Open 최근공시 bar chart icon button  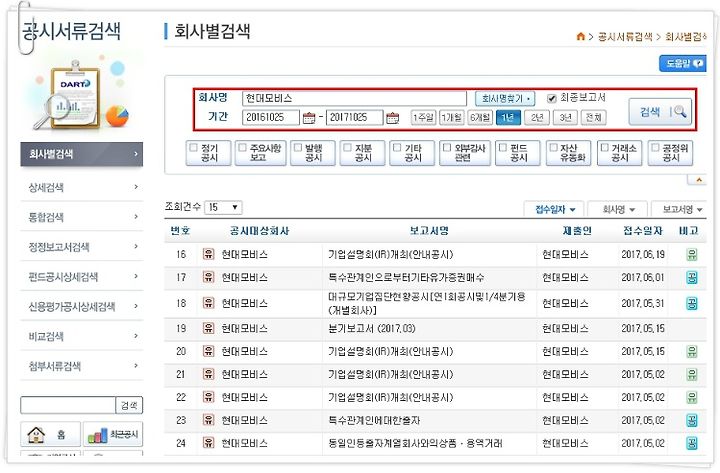pos(113,434)
